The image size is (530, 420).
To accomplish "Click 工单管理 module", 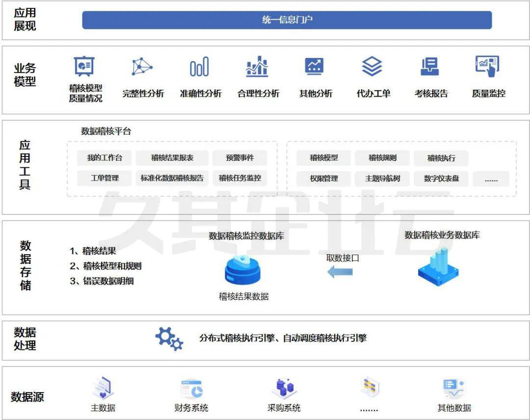I will 105,178.
